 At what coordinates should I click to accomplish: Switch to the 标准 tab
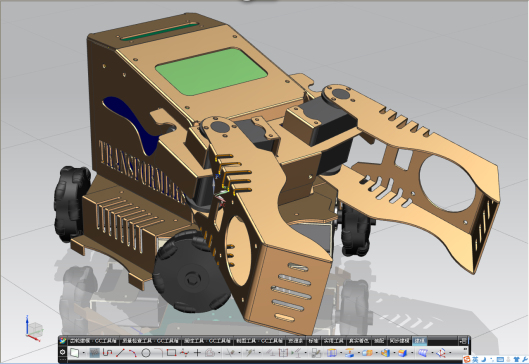[x=313, y=341]
